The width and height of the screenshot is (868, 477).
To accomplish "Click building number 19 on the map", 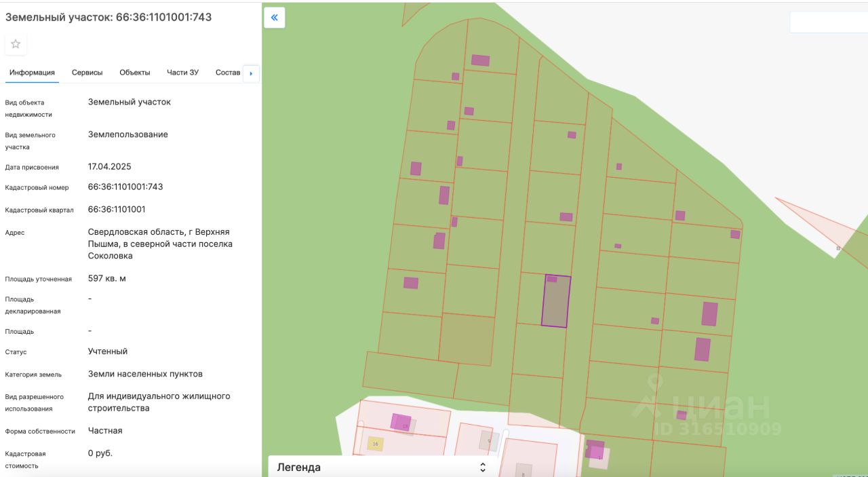I will (x=401, y=422).
